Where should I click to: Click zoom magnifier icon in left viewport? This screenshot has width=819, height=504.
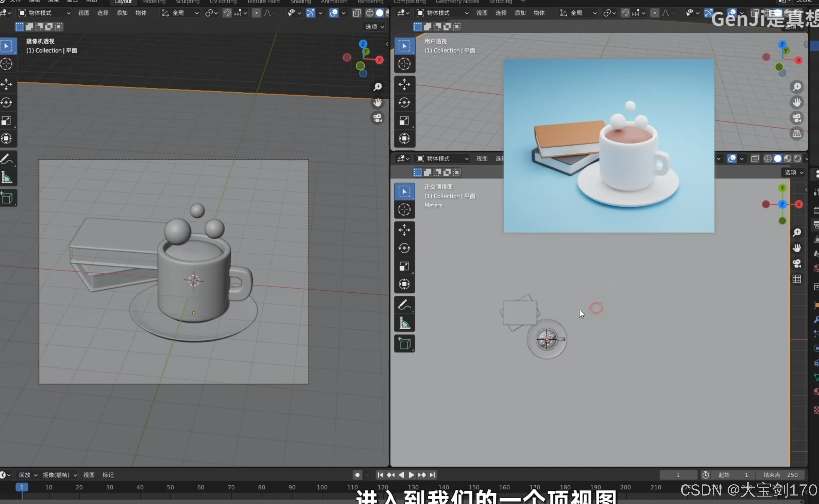click(378, 87)
